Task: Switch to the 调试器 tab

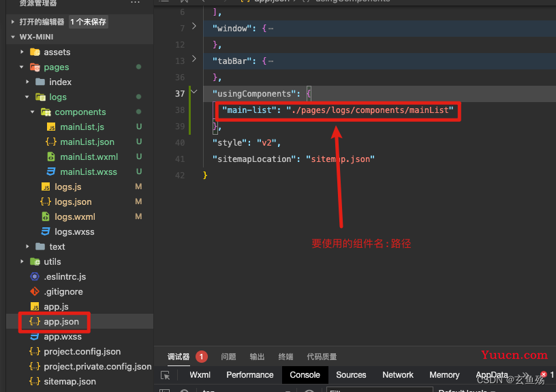Action: 179,357
